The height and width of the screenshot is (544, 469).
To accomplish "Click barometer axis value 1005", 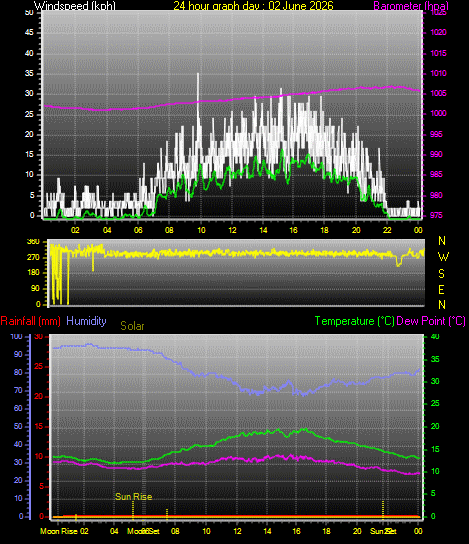I will 438,93.
